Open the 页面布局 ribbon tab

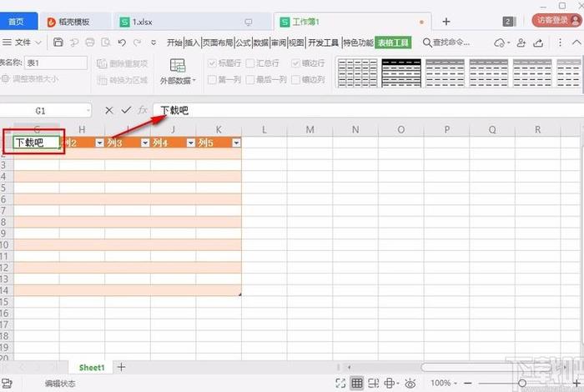218,43
